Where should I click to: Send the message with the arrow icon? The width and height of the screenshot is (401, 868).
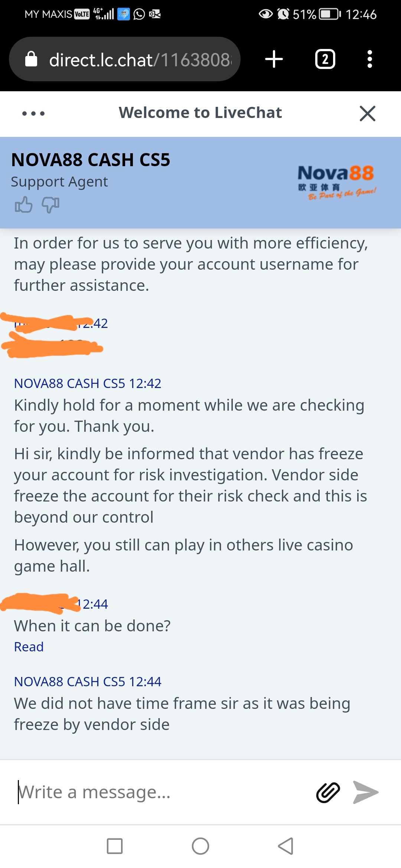[x=365, y=792]
